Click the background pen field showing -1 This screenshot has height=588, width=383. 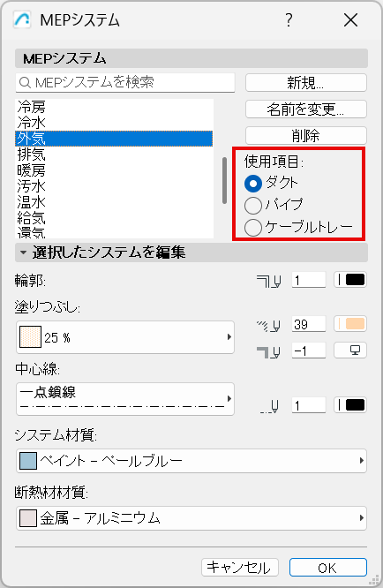click(309, 351)
